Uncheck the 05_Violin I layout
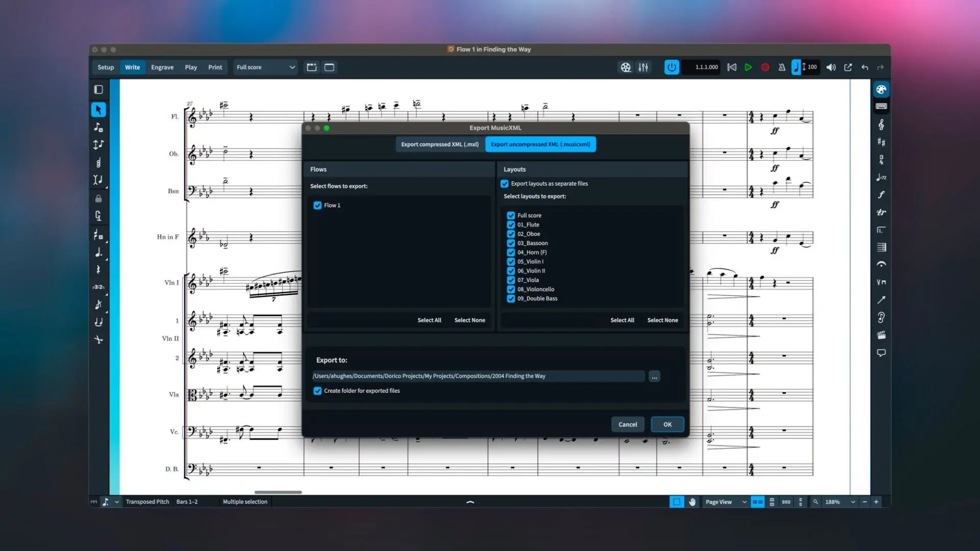 [x=511, y=261]
